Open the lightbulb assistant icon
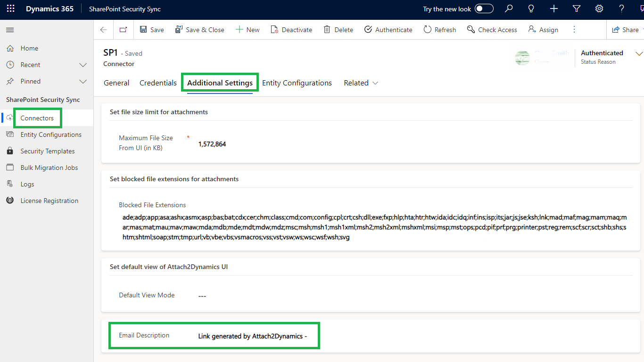 pos(531,9)
